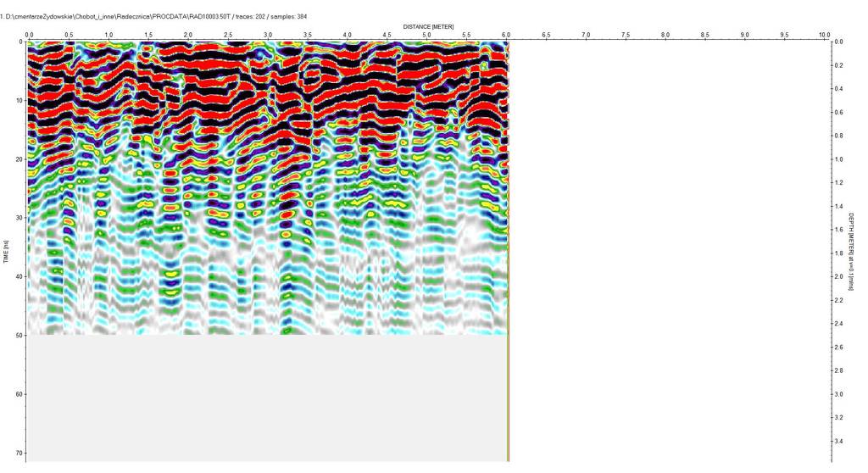This screenshot has width=868, height=473.
Task: Click the 40 tick on time axis
Action: pyautogui.click(x=19, y=277)
